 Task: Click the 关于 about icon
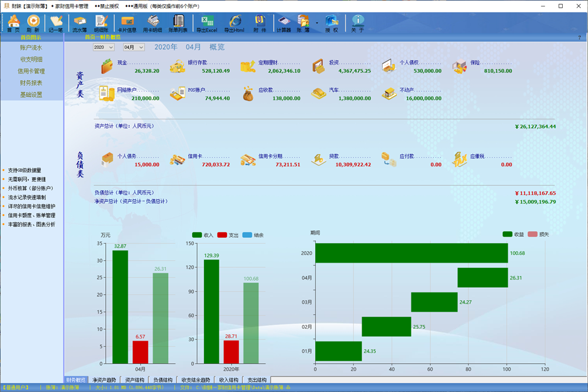(x=358, y=23)
